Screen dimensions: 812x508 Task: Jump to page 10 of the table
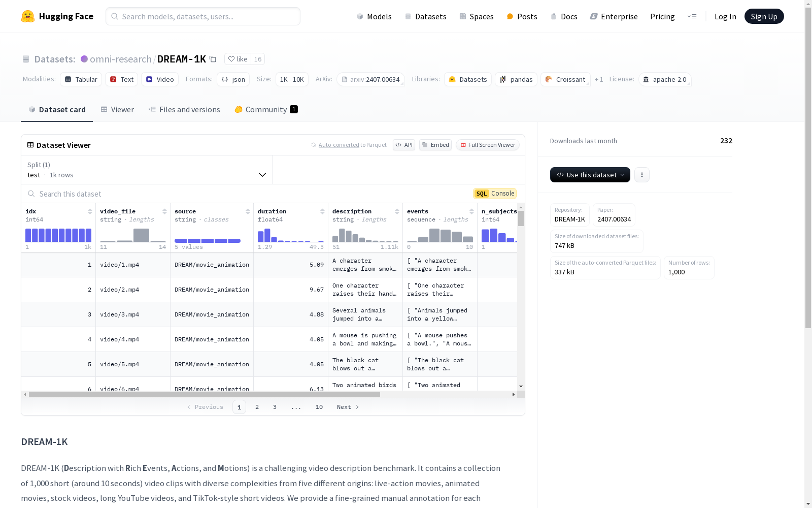pyautogui.click(x=319, y=407)
